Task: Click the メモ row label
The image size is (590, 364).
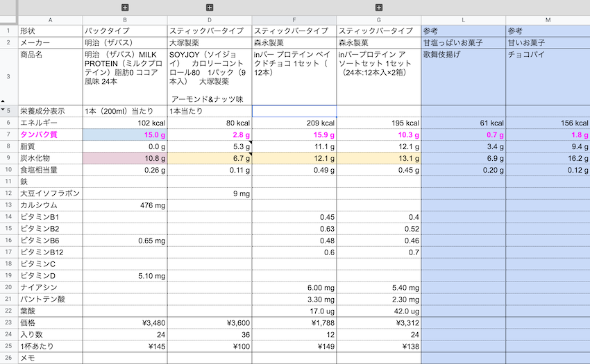Action: pyautogui.click(x=50, y=358)
